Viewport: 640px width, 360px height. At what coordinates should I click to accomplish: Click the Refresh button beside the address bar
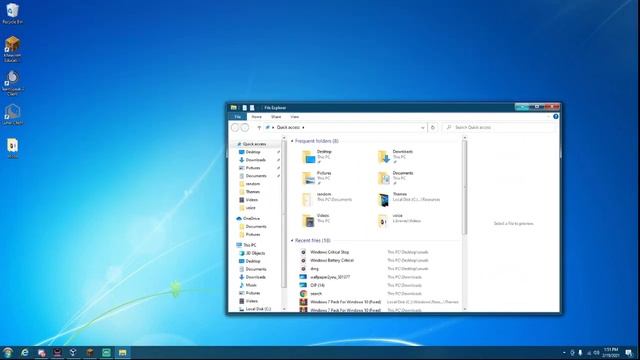pos(433,127)
